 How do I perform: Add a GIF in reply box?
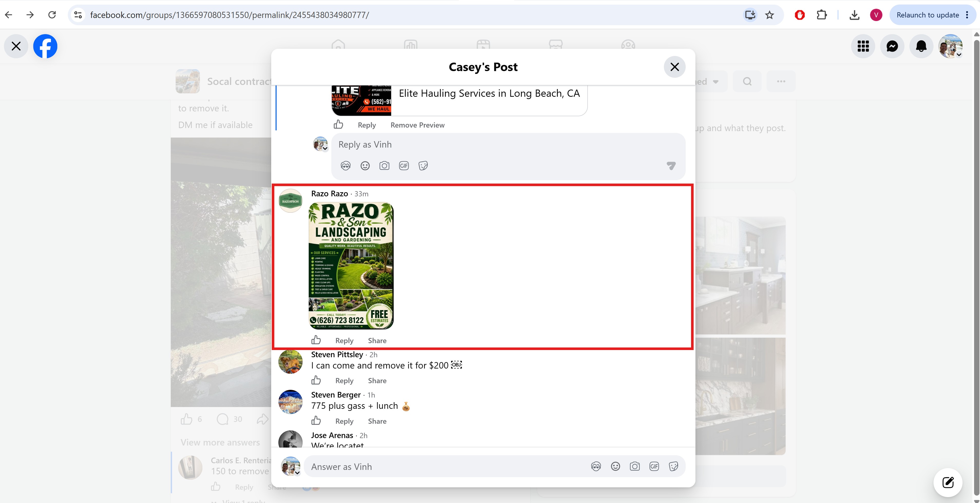pos(404,166)
